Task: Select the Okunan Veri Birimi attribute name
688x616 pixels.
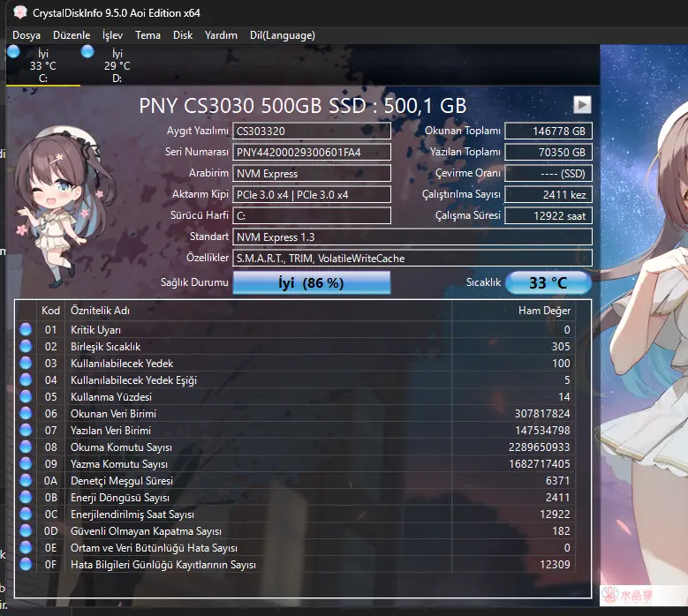Action: click(x=113, y=413)
